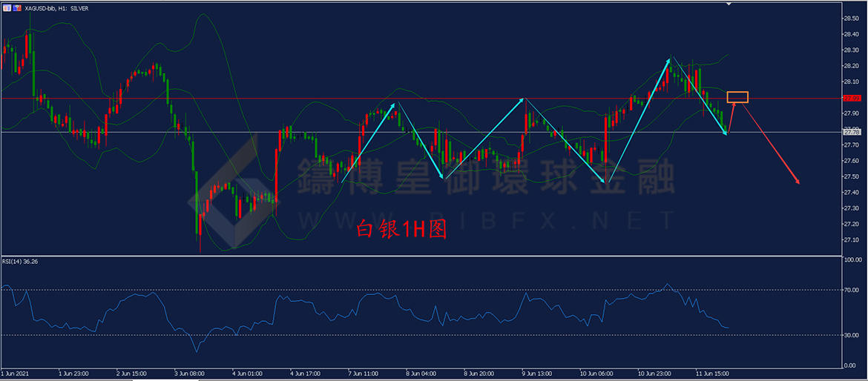Image resolution: width=868 pixels, height=381 pixels.
Task: Select the orange rectangle near red resistance line
Action: (737, 97)
